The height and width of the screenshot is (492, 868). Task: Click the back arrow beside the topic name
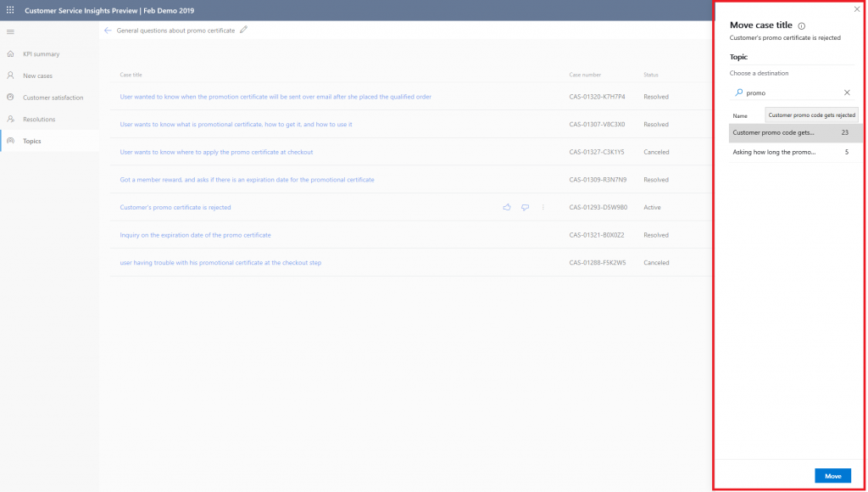108,28
